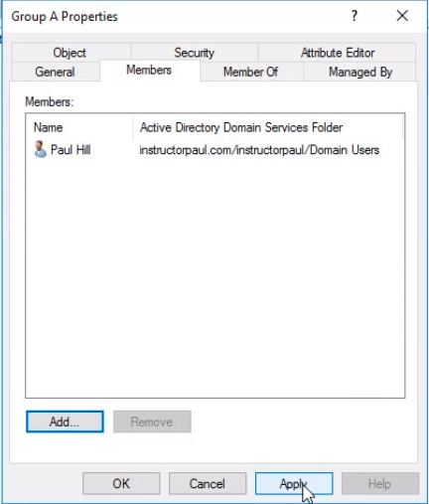Apply the membership changes
Viewport: 429px width, 504px height.
(294, 483)
